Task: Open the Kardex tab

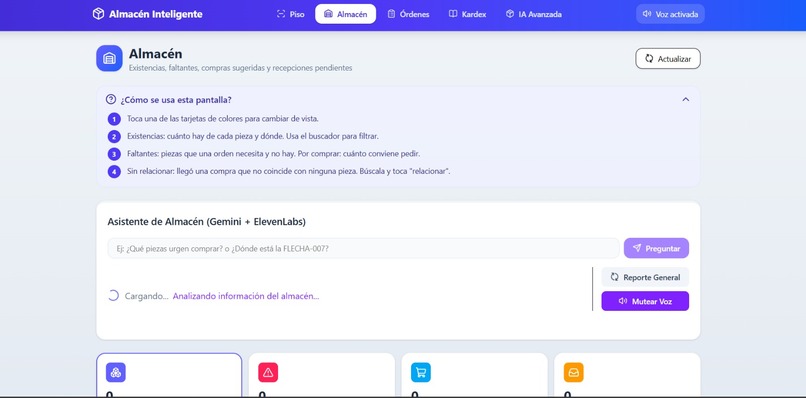Action: click(467, 14)
